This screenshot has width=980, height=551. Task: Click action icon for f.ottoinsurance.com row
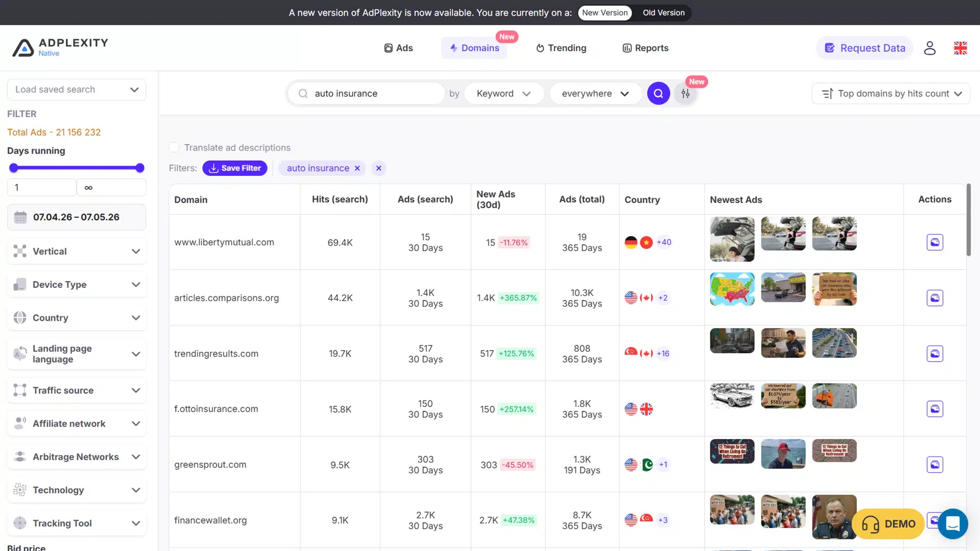point(935,409)
